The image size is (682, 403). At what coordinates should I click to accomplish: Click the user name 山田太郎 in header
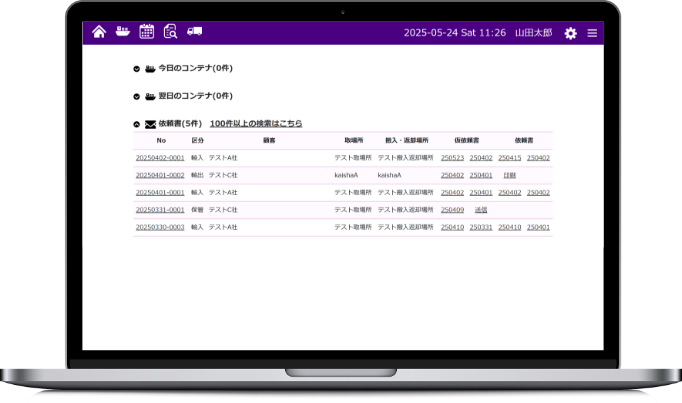click(533, 33)
